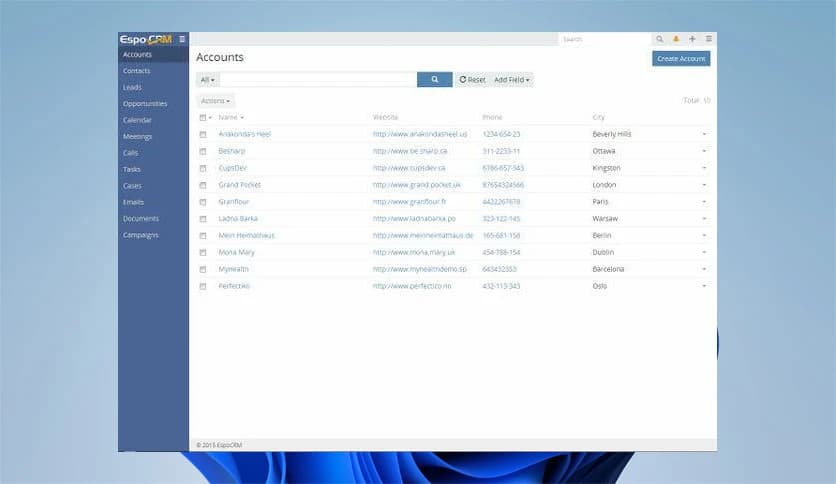Open row menu arrow for Ottawa row
Screen dimensions: 836x484
(x=704, y=151)
